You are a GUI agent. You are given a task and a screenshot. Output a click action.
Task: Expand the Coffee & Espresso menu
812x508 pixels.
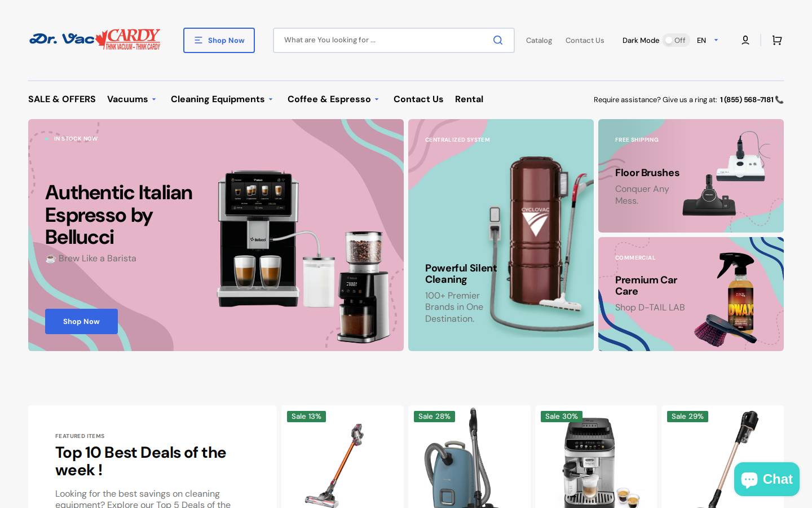pyautogui.click(x=333, y=99)
